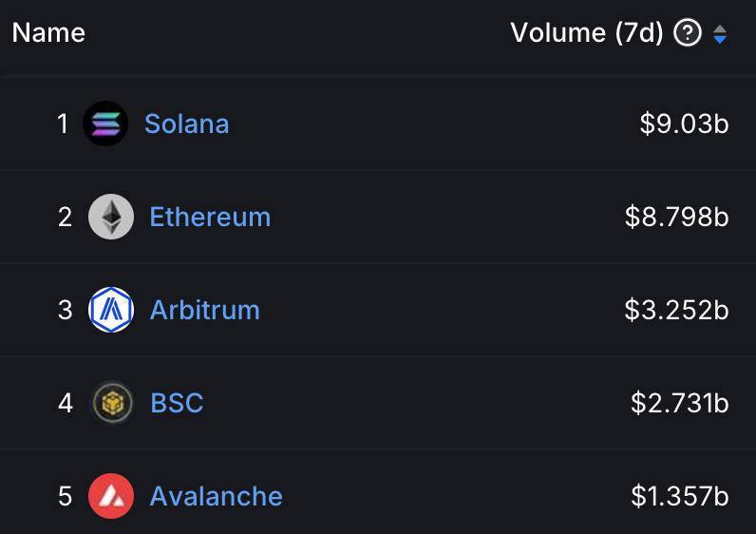The height and width of the screenshot is (534, 756).
Task: Click the Arbitrum hexagon logo icon
Action: [x=111, y=310]
